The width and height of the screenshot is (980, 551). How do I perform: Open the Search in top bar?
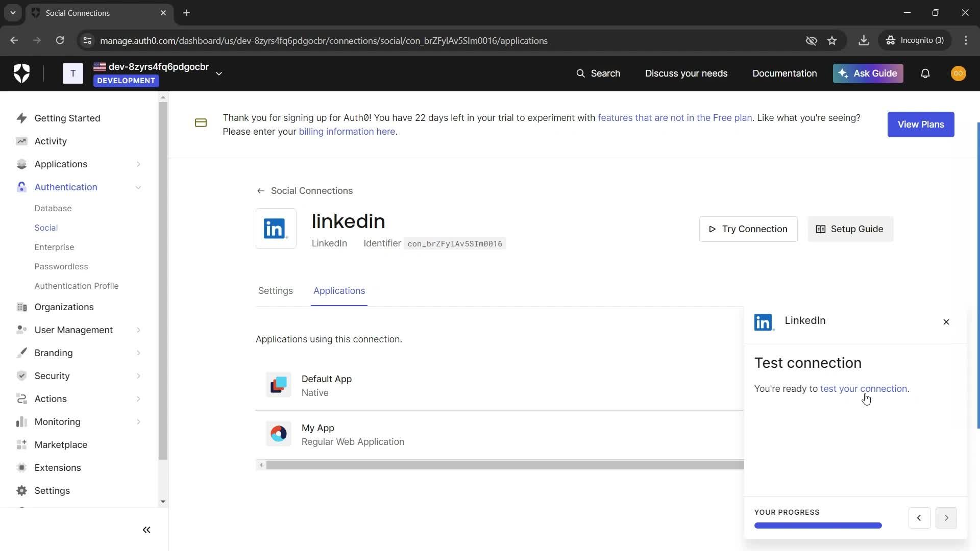coord(598,73)
